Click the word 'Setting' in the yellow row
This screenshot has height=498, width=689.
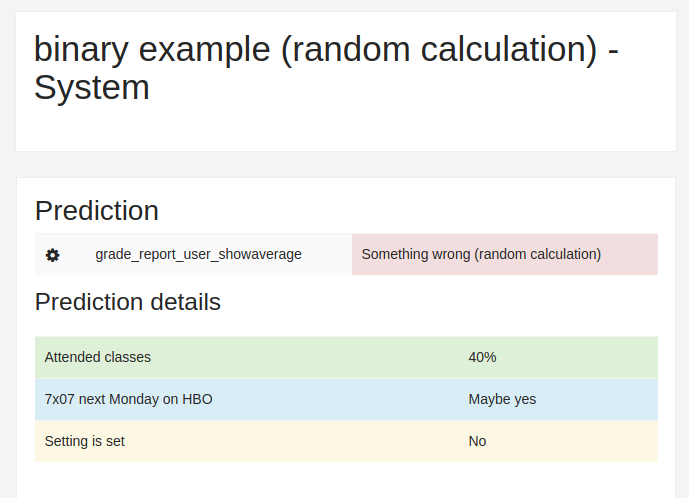66,441
